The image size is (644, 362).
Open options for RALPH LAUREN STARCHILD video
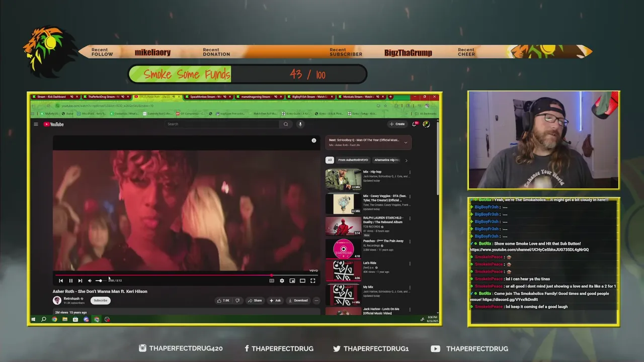click(x=410, y=218)
